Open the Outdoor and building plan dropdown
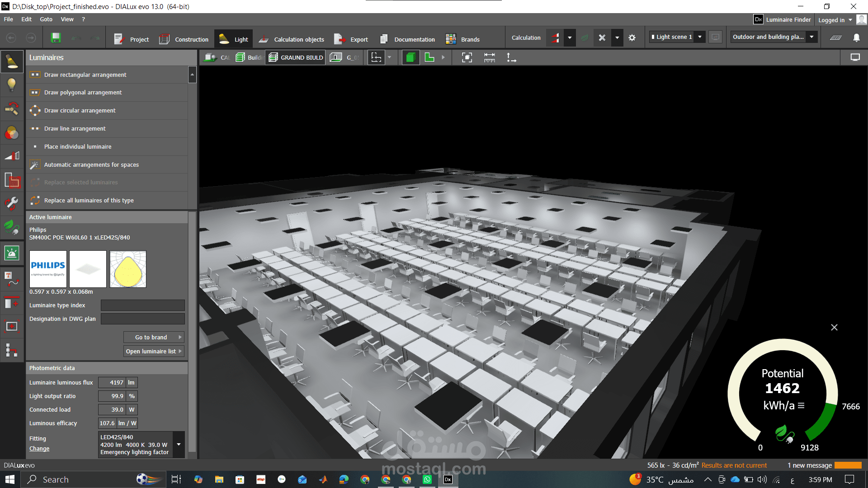 [x=812, y=37]
